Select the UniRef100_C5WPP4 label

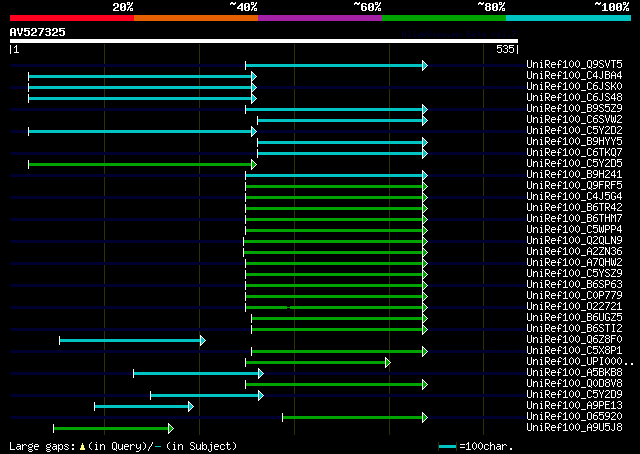574,229
